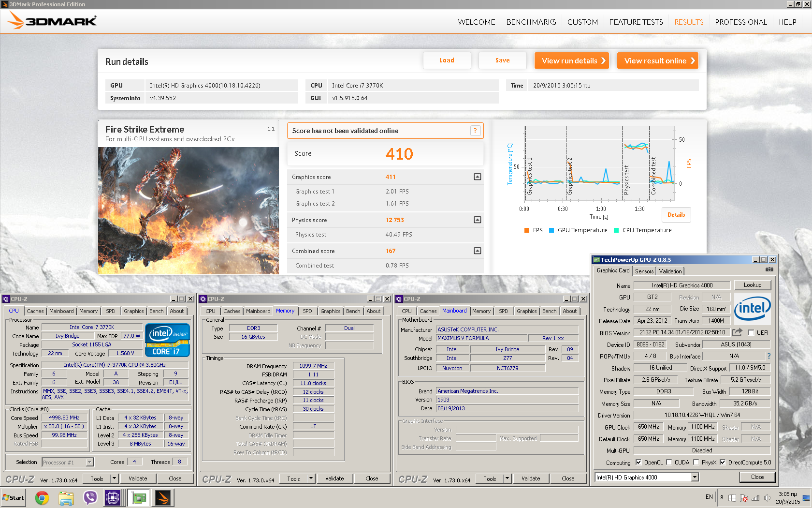Switch to GPU-Z taskbar icon
812x508 pixels.
[139, 497]
